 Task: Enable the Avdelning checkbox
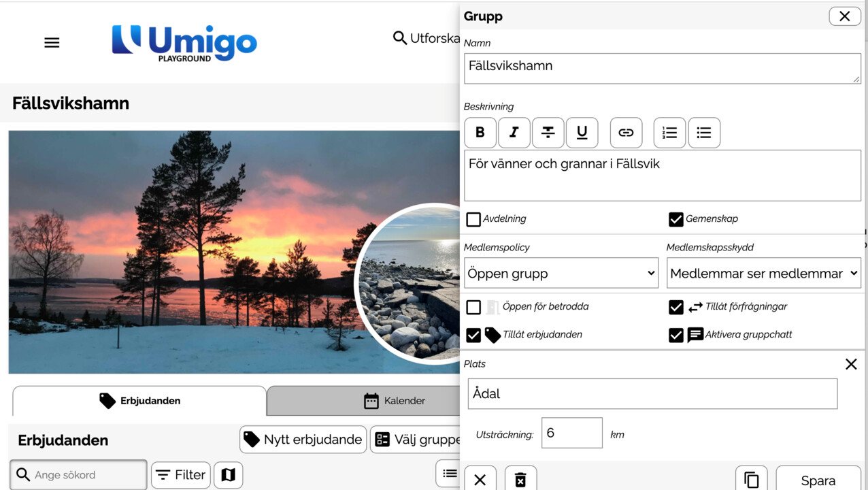coord(473,219)
